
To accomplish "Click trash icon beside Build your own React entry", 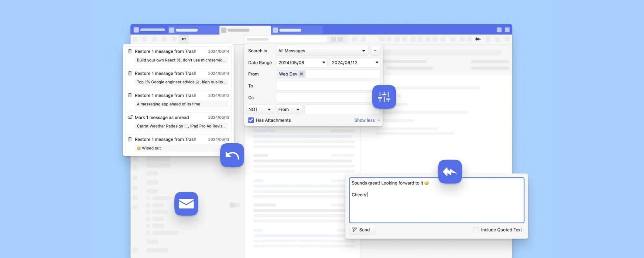I will click(x=130, y=51).
